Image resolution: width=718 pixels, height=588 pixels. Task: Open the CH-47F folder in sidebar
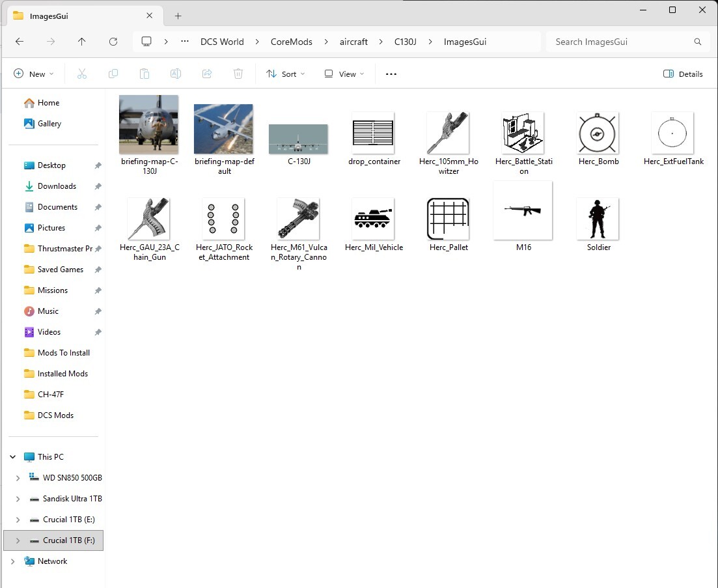coord(50,395)
